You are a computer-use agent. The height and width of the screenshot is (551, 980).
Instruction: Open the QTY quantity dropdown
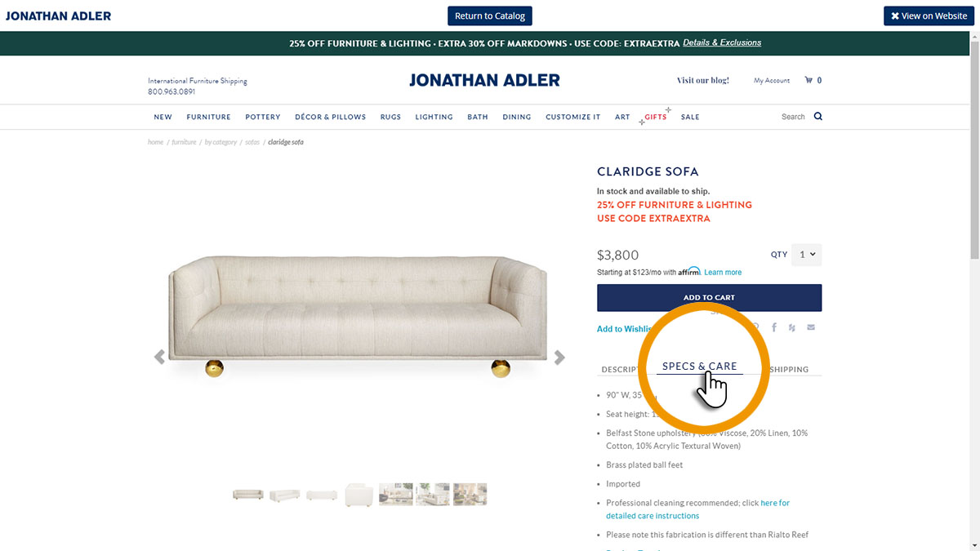point(808,255)
